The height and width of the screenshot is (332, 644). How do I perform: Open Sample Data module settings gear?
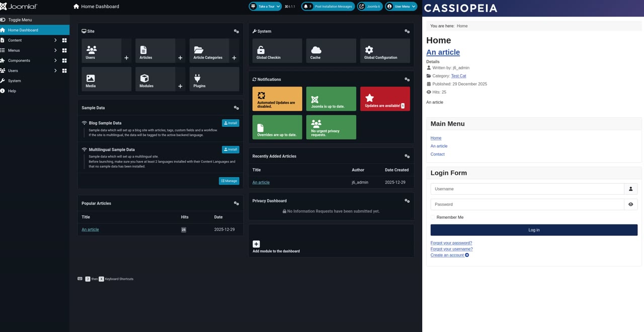236,108
